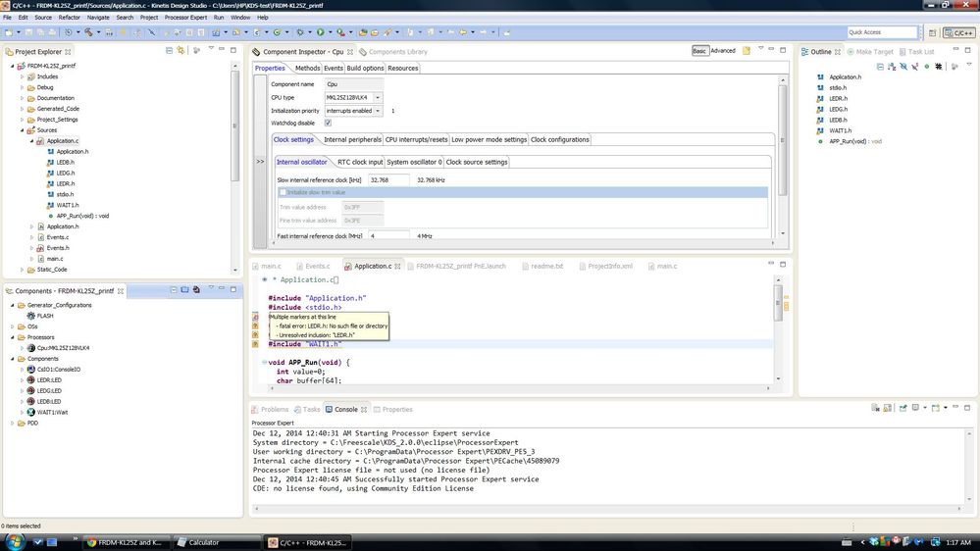This screenshot has width=980, height=551.
Task: Click the yellow note icon in Component Inspector
Action: click(x=747, y=51)
